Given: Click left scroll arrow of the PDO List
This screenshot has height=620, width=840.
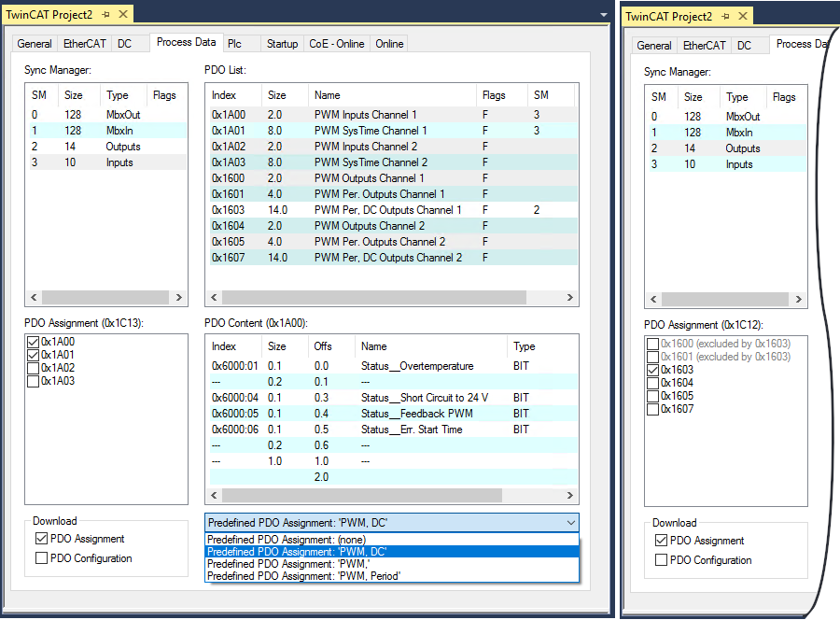Looking at the screenshot, I should pyautogui.click(x=214, y=298).
